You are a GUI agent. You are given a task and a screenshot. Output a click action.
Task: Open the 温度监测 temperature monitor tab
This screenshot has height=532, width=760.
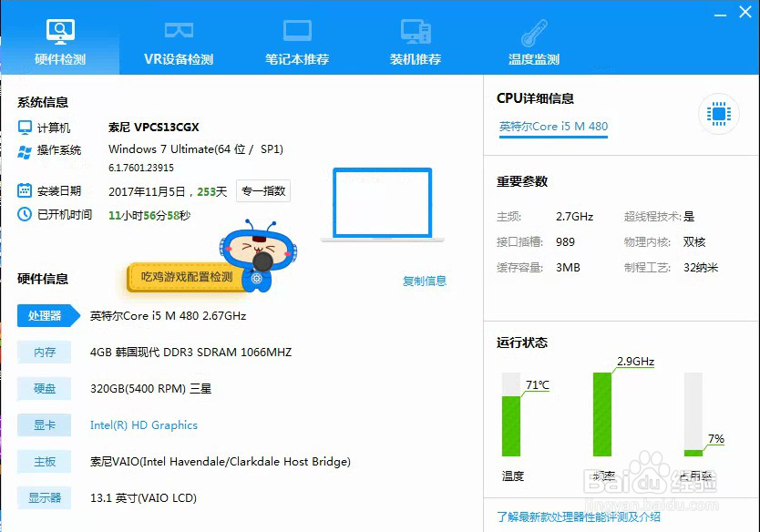point(534,43)
